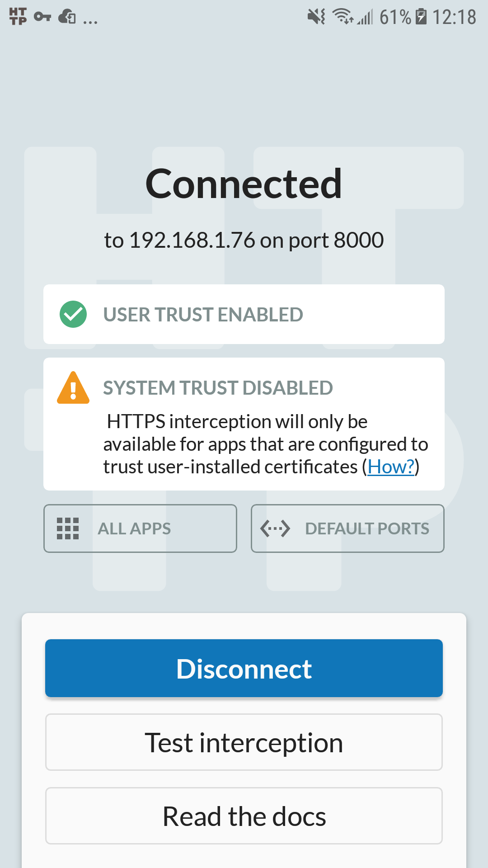Tap the green checkmark on USER TRUST ENABLED
This screenshot has height=868, width=488.
pos(73,314)
